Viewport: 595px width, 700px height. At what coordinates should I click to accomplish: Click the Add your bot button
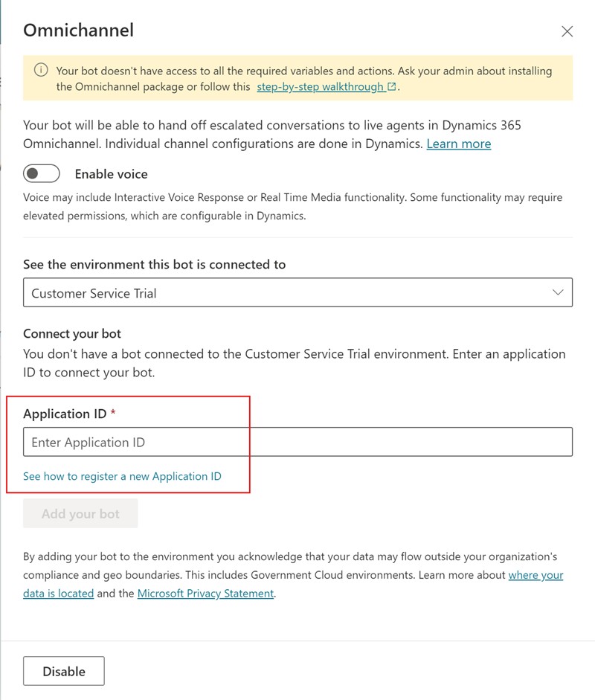(x=80, y=513)
